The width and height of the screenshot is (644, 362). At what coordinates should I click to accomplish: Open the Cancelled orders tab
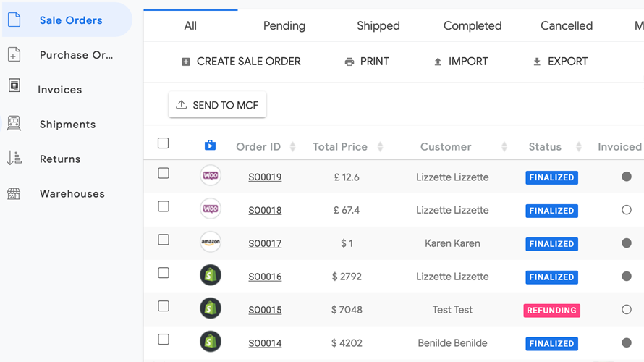tap(567, 25)
